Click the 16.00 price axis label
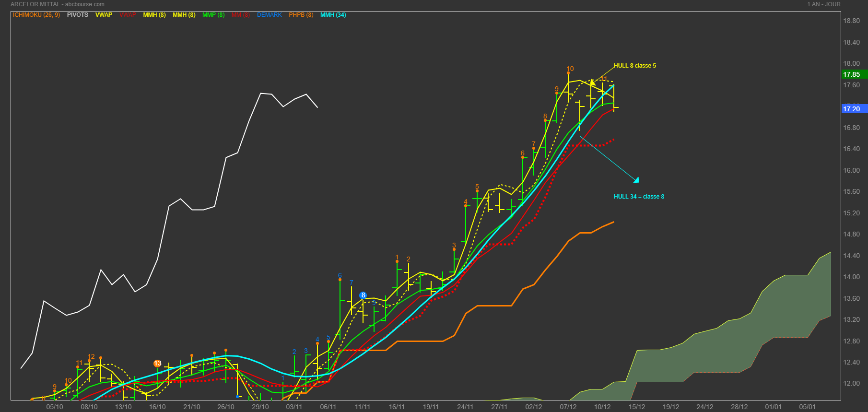This screenshot has width=868, height=412. pos(852,170)
